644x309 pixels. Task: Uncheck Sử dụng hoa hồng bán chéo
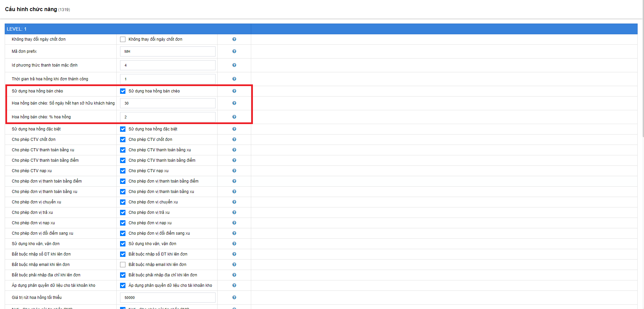coord(123,91)
